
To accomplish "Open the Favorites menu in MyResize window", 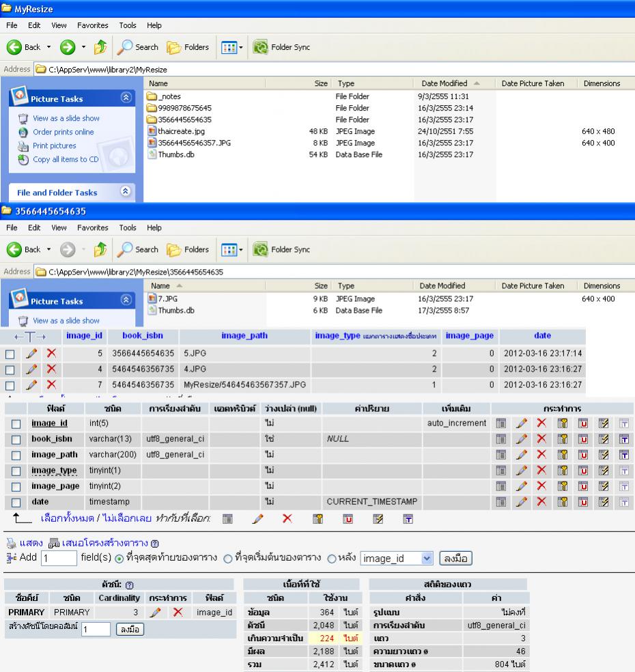I will coord(91,25).
